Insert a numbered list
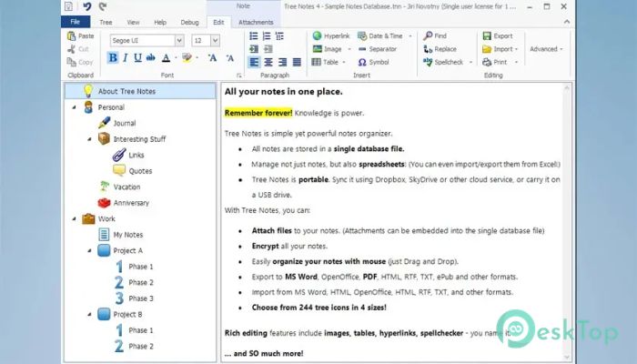 (x=267, y=36)
